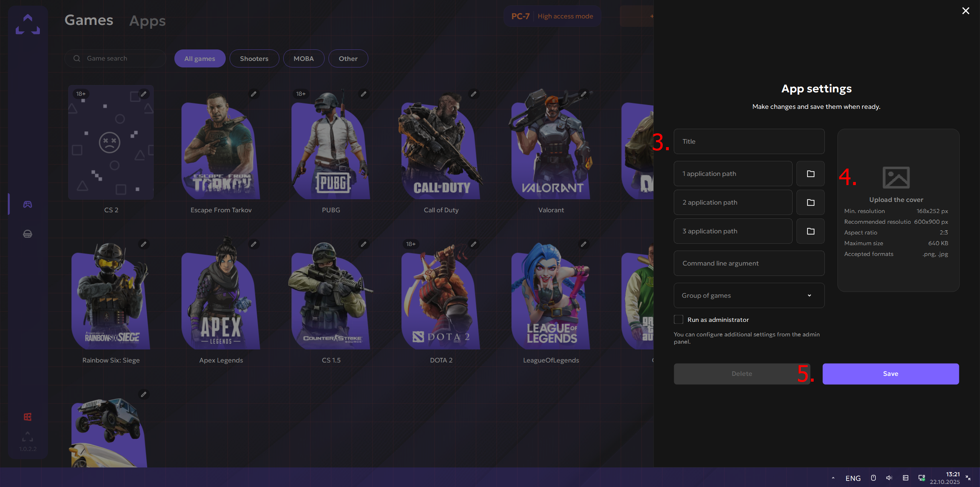Open the Rainbow Six: Siege cover
Image resolution: width=980 pixels, height=487 pixels.
pos(111,295)
